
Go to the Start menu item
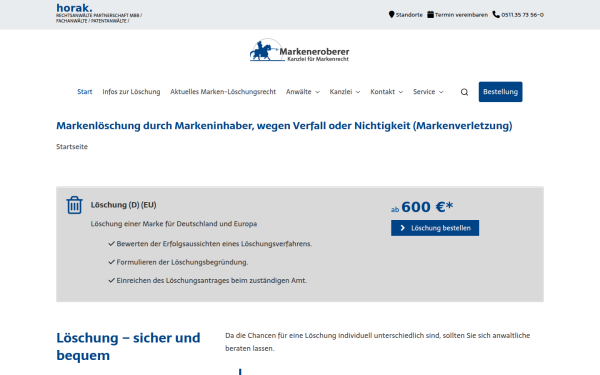point(85,92)
